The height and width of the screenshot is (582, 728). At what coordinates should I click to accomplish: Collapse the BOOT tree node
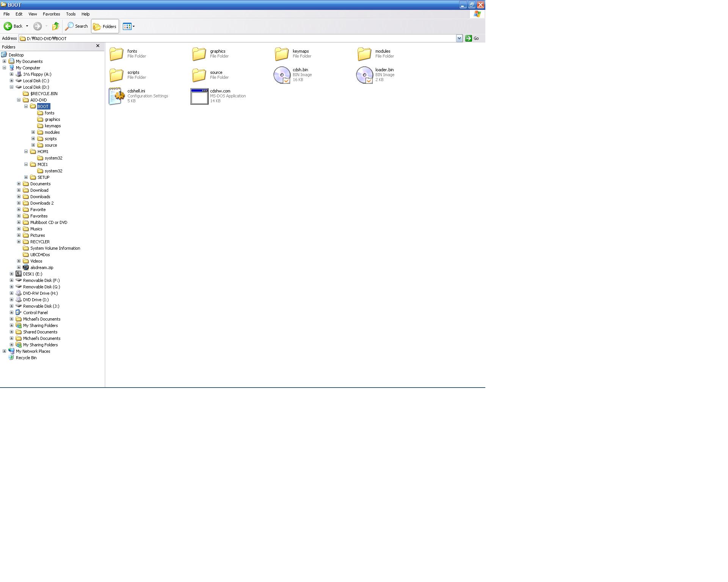[26, 106]
